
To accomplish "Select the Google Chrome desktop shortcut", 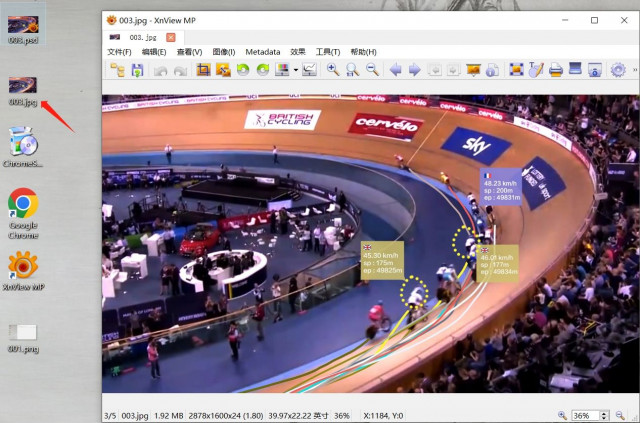I will pos(23,213).
